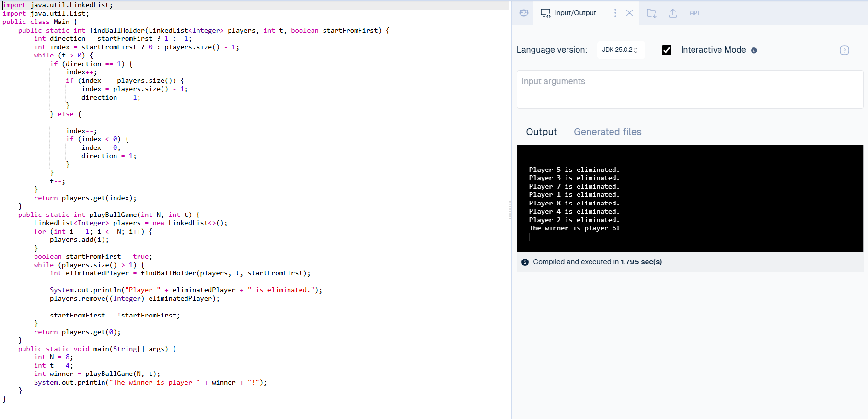Click code line 'return players.get(index);'
Screen dimensions: 868x419
tap(85, 198)
